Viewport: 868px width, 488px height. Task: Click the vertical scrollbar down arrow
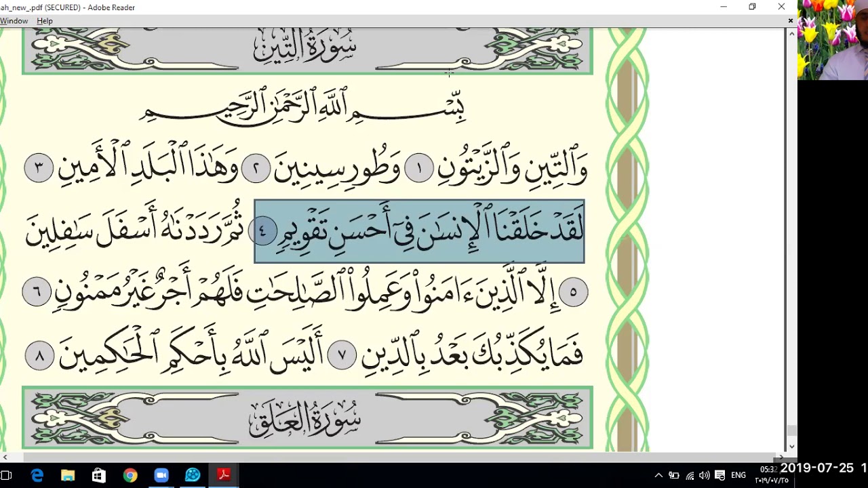tap(791, 447)
